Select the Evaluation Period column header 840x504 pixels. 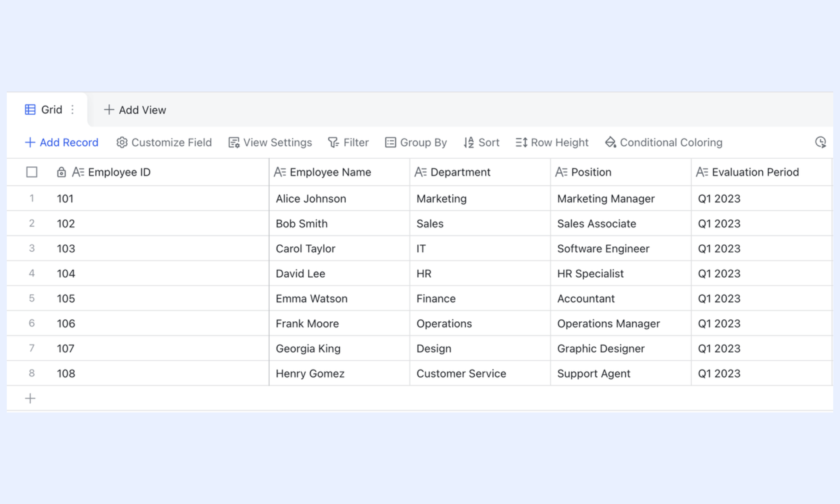tap(761, 172)
